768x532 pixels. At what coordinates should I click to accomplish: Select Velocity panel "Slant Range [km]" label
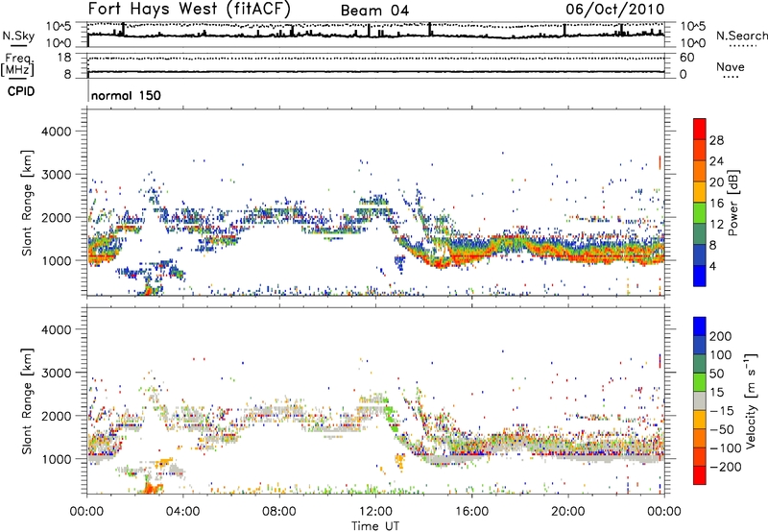click(27, 401)
